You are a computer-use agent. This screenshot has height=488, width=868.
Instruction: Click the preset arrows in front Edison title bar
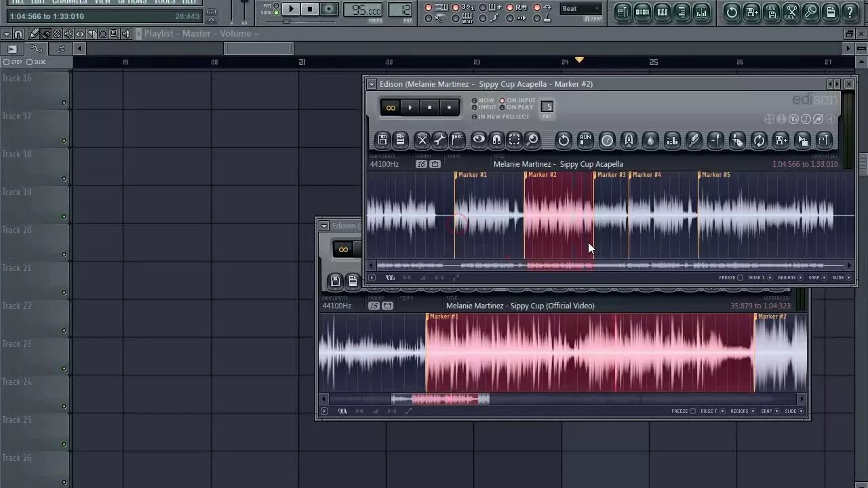click(833, 84)
